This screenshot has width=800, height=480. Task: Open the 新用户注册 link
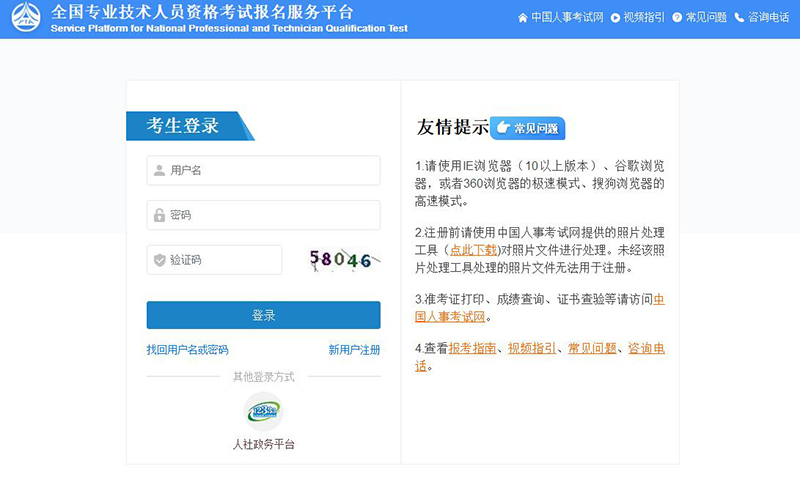(354, 350)
